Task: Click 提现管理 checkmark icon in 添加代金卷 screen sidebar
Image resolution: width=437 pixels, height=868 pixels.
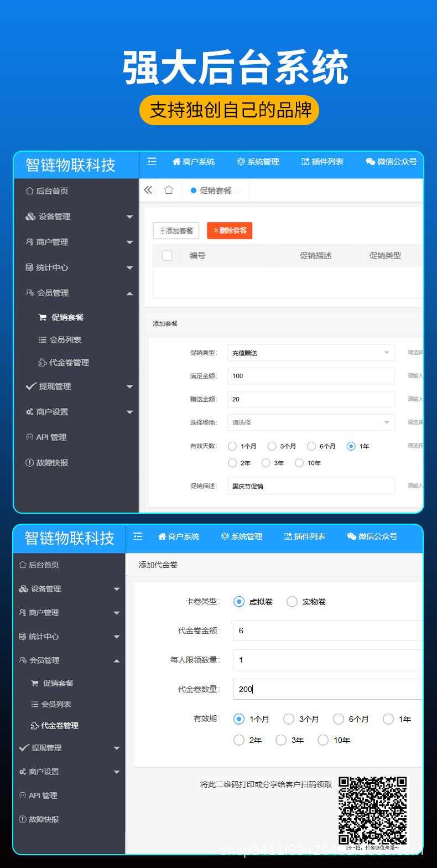Action: (24, 747)
